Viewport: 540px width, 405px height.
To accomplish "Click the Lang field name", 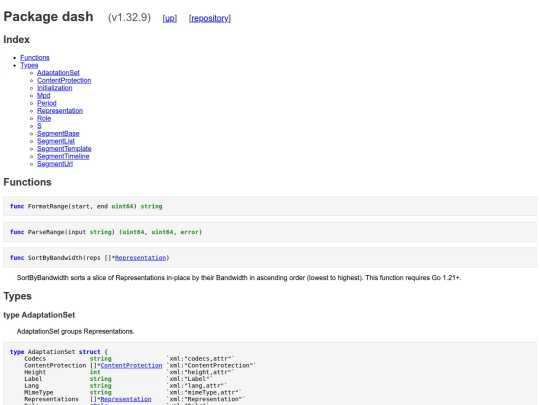I will pos(32,386).
